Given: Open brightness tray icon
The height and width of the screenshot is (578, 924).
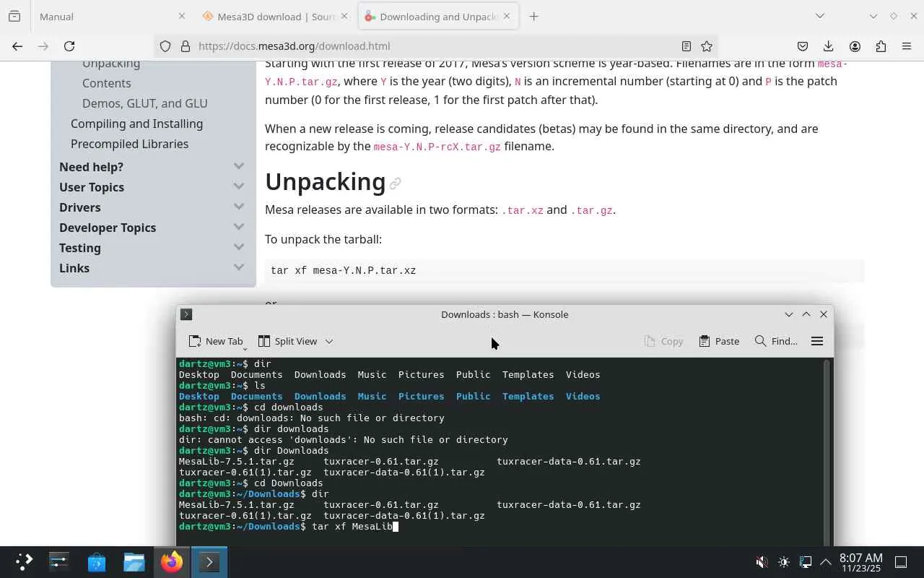Looking at the screenshot, I should (x=784, y=562).
